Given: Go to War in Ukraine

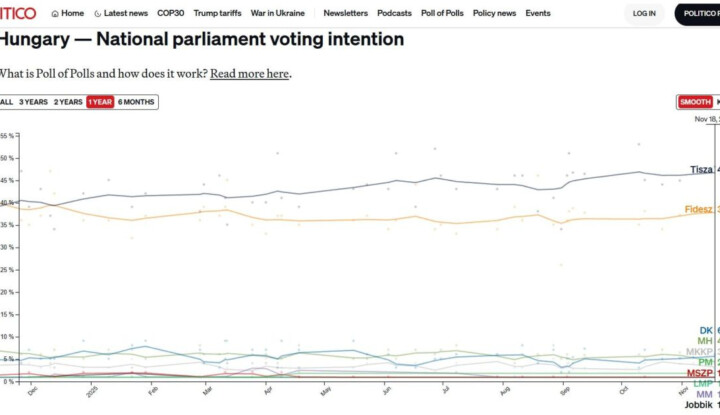Looking at the screenshot, I should pyautogui.click(x=280, y=14).
